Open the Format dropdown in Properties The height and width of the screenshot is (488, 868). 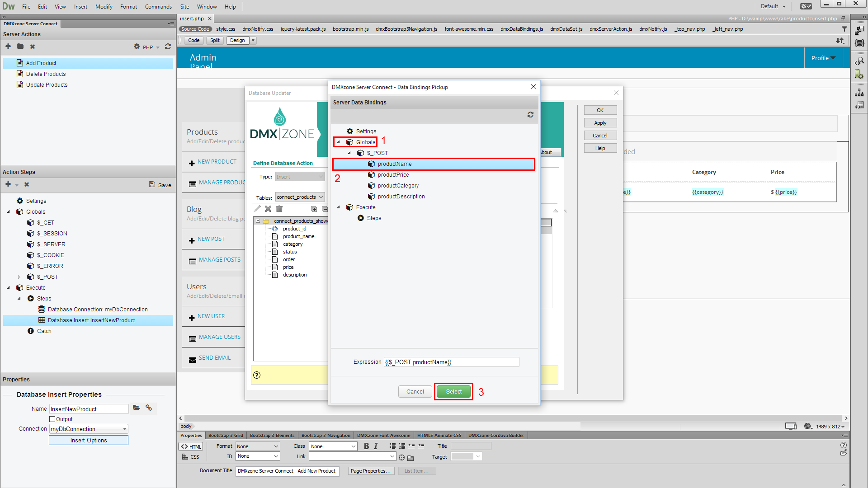click(x=257, y=446)
